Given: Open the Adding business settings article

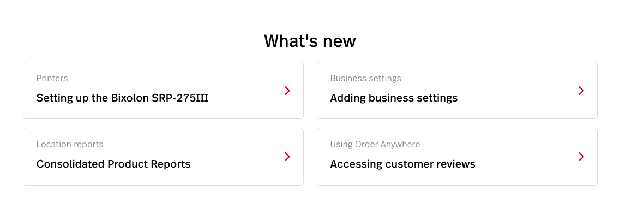Looking at the screenshot, I should point(394,98).
